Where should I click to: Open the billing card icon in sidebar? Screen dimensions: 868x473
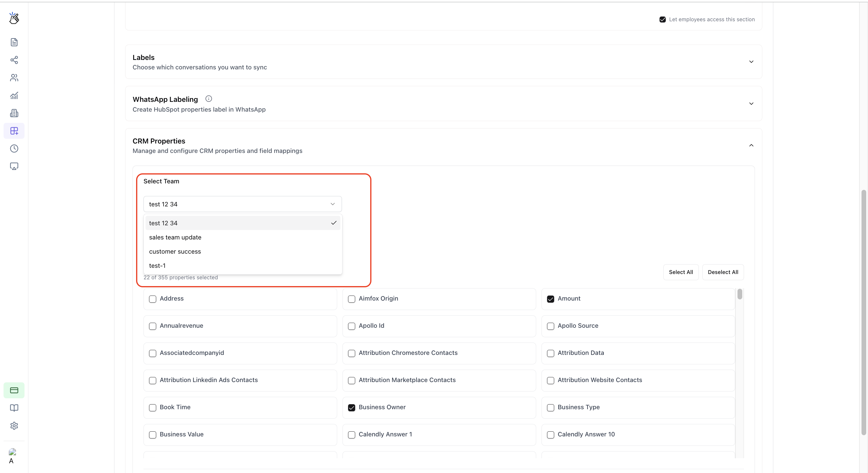click(x=14, y=390)
